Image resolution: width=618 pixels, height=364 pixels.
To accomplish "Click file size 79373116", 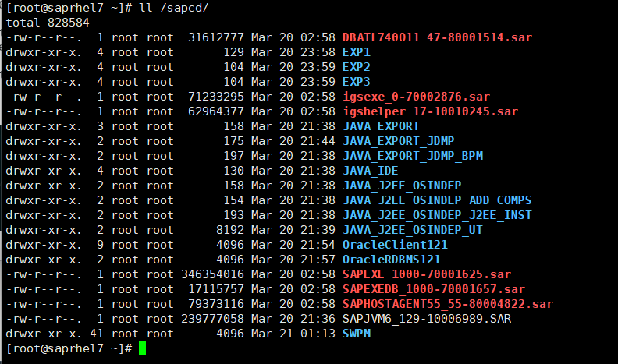I will [x=216, y=304].
